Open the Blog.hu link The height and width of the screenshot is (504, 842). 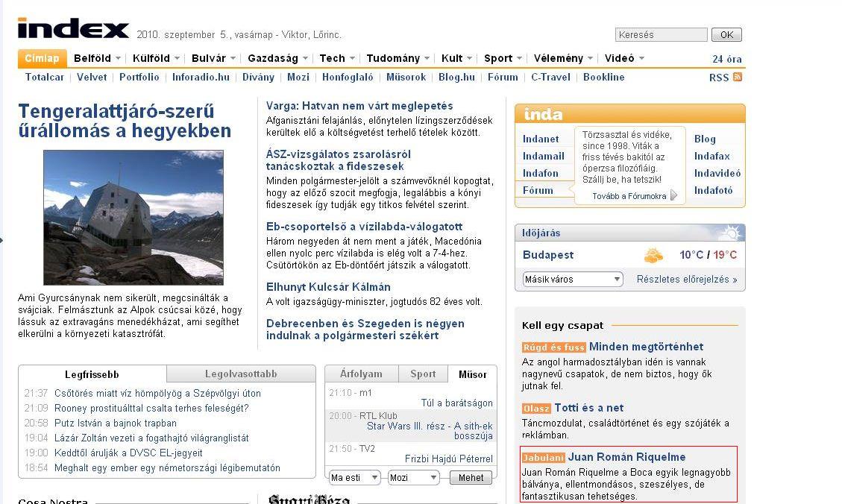coord(456,77)
